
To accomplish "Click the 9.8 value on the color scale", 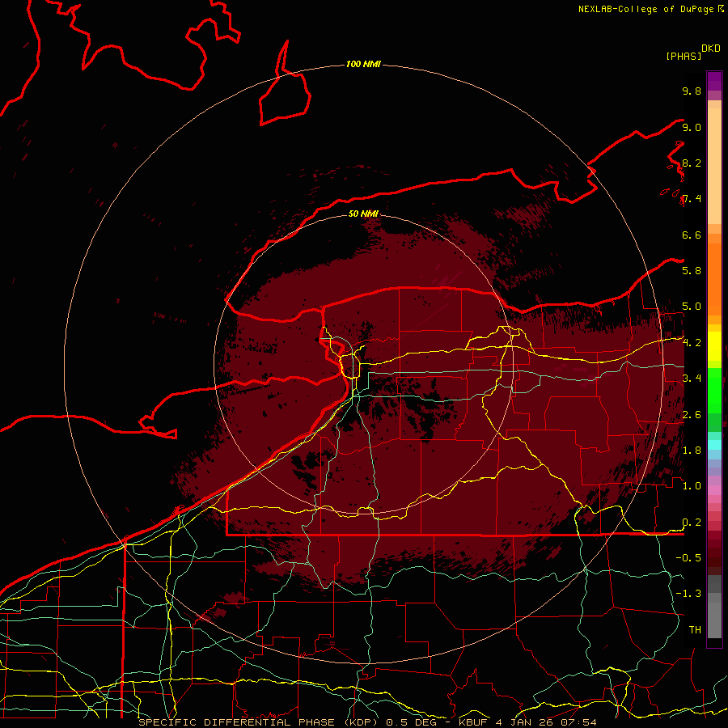I will (692, 91).
